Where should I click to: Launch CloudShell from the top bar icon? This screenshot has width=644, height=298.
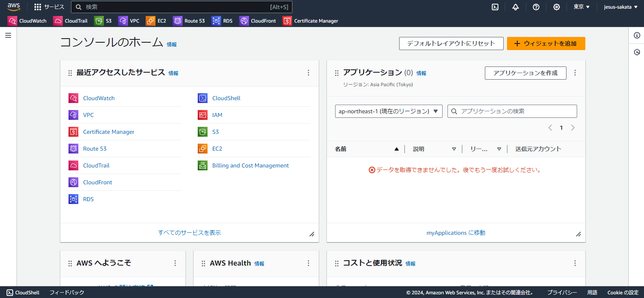click(495, 7)
